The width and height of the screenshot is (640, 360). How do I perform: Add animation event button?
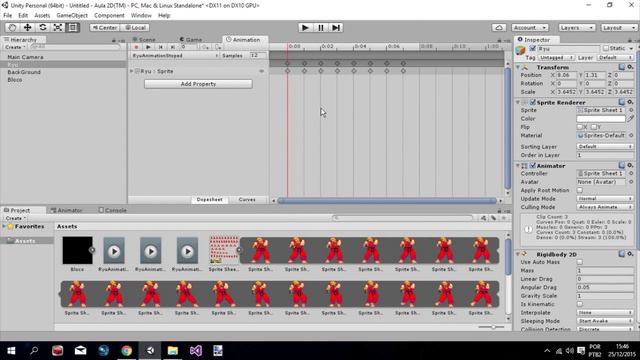pyautogui.click(x=218, y=47)
